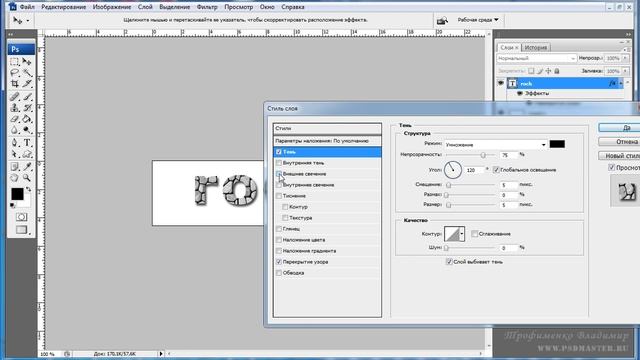Open the status bar info arrow menu
Screen dimensions: 640x360
point(161,354)
